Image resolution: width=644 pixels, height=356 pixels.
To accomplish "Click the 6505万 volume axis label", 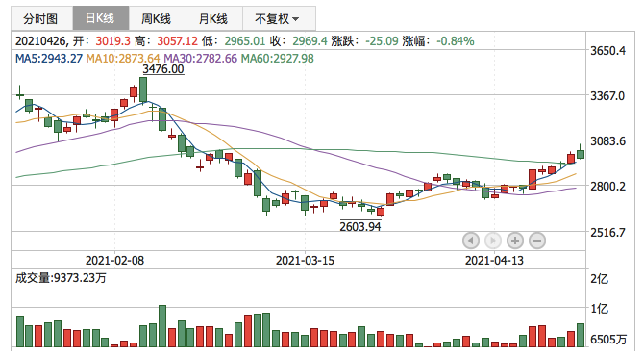I will (x=608, y=340).
